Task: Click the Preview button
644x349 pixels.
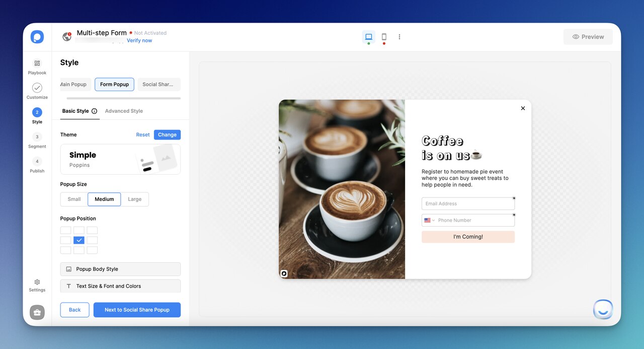Action: 588,37
